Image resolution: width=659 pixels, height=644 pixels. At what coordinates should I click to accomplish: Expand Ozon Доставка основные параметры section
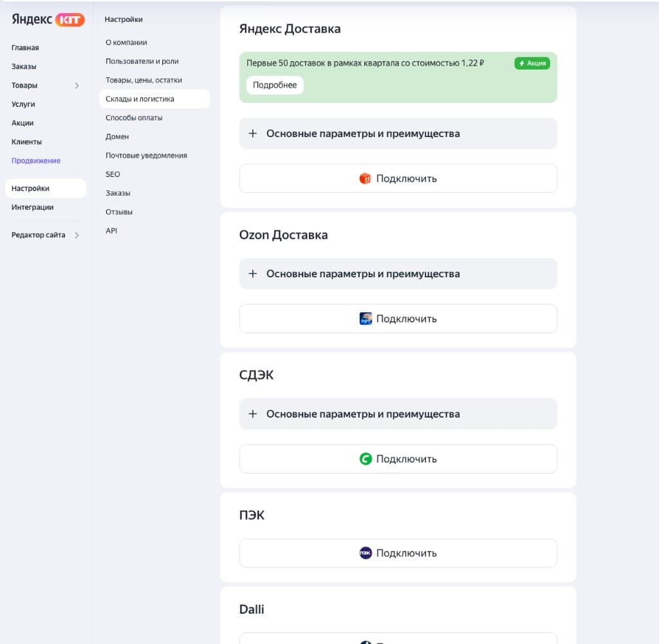[398, 274]
